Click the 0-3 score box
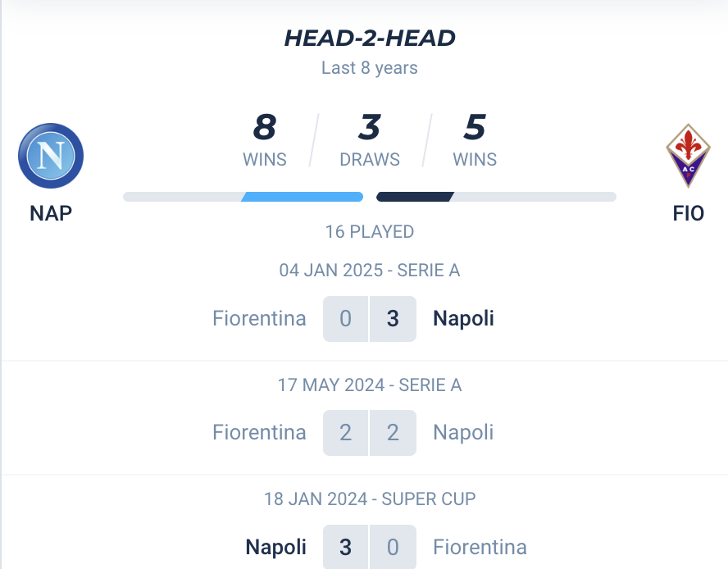 [x=370, y=319]
